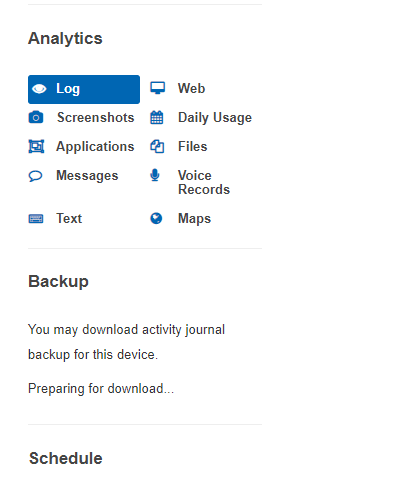Click the camera icon for Screenshots
Image resolution: width=411 pixels, height=477 pixels.
coord(36,117)
